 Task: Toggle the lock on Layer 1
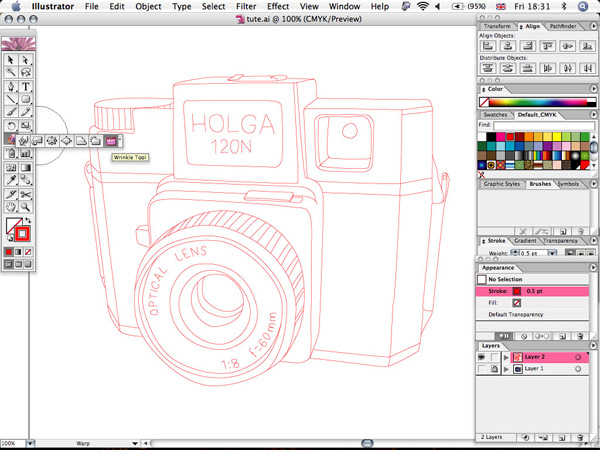click(x=494, y=369)
